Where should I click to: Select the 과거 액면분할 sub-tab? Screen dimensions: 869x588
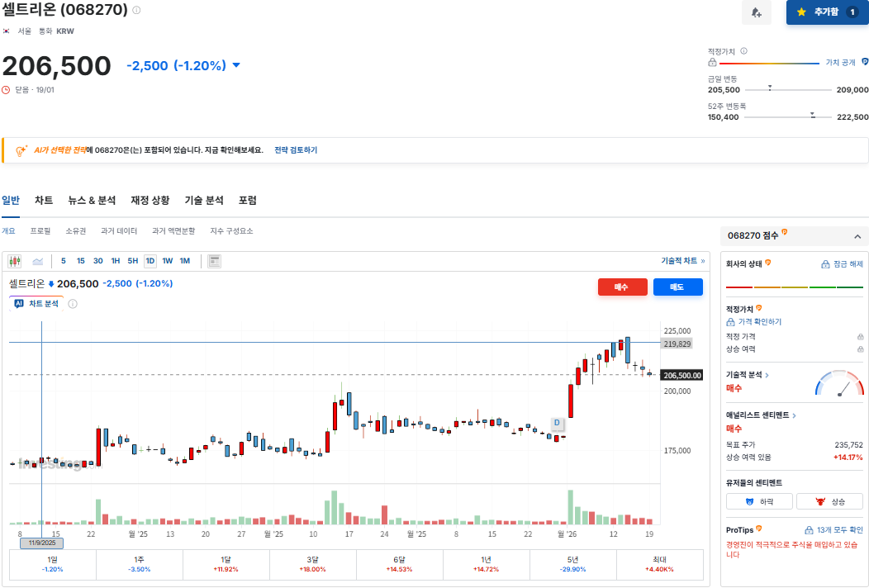pos(173,231)
